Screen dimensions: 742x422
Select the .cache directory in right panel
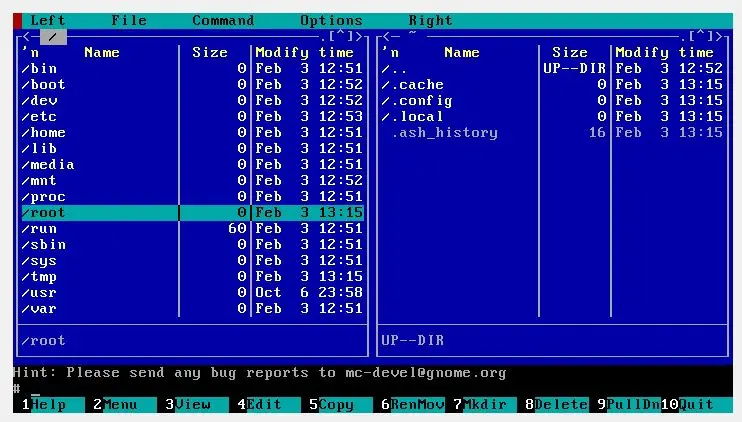[552, 85]
